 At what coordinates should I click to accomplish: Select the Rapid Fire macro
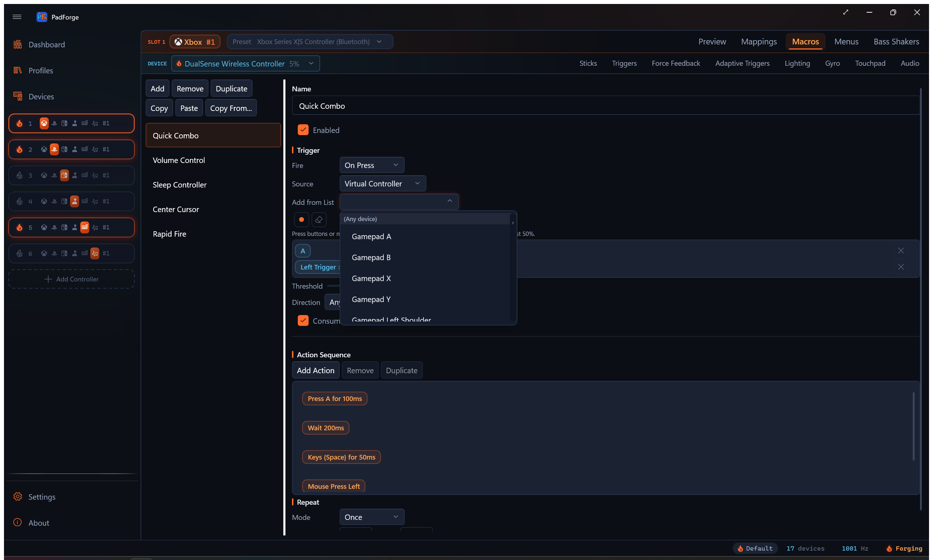[x=213, y=234]
